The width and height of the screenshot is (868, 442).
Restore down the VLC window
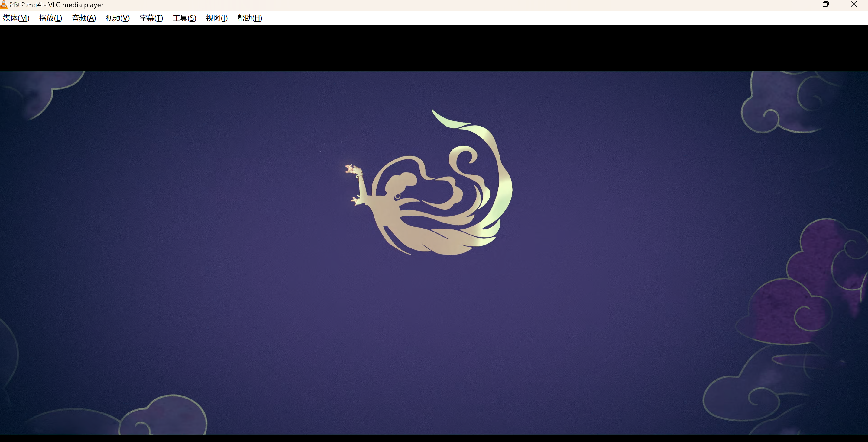pyautogui.click(x=826, y=4)
